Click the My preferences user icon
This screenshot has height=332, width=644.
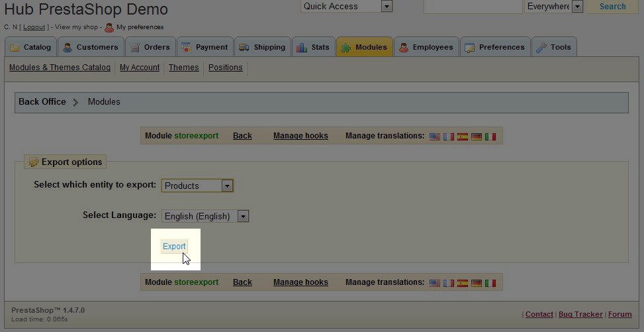point(109,27)
